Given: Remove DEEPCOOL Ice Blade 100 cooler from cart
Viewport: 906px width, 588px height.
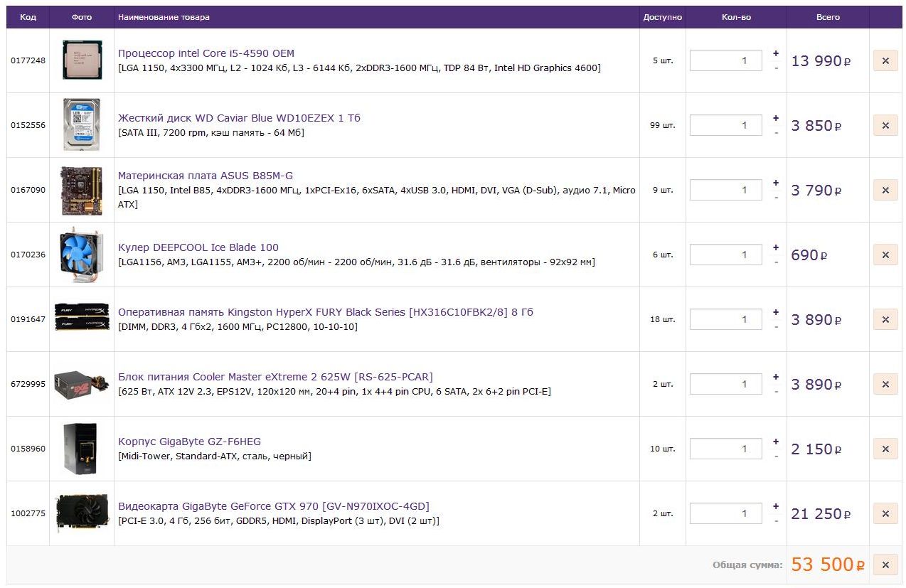Looking at the screenshot, I should pyautogui.click(x=885, y=255).
